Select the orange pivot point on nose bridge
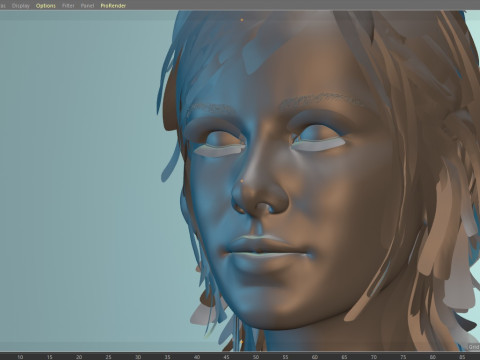The image size is (480, 360). tap(242, 181)
